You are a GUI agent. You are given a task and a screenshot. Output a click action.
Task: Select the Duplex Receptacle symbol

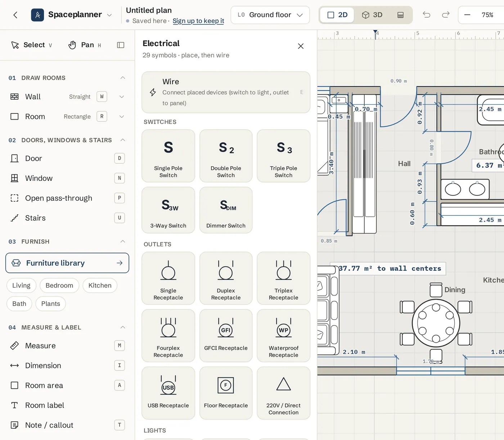click(226, 278)
